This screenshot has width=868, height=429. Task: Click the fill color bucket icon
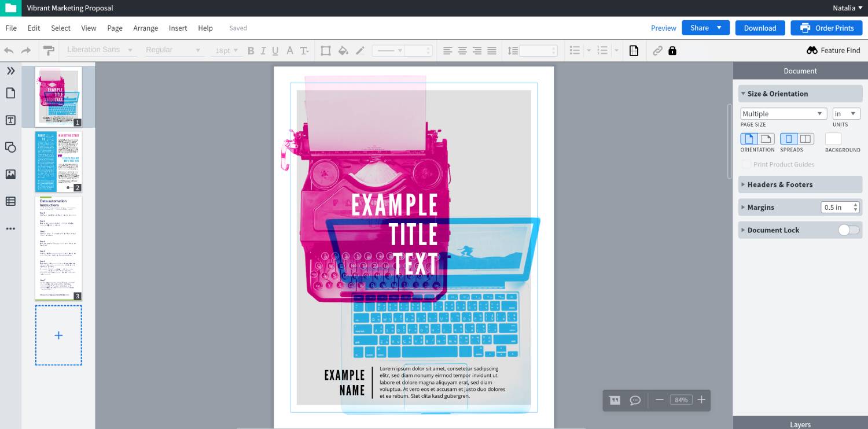[x=343, y=51]
